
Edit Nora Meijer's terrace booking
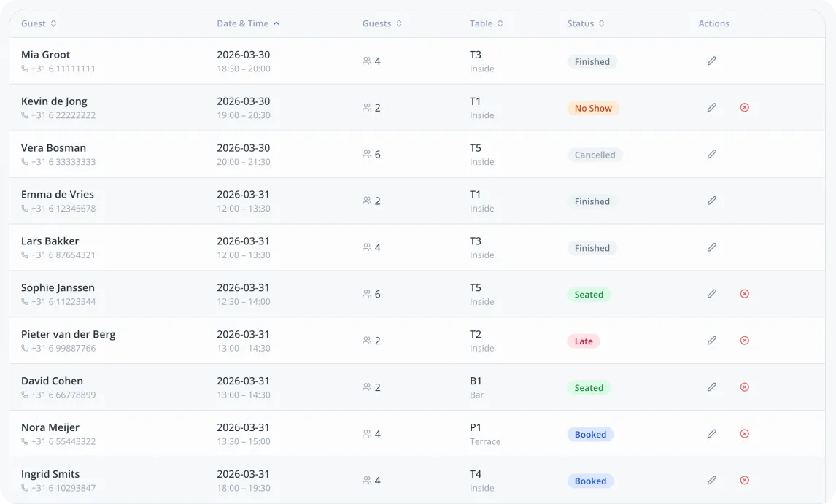tap(711, 434)
